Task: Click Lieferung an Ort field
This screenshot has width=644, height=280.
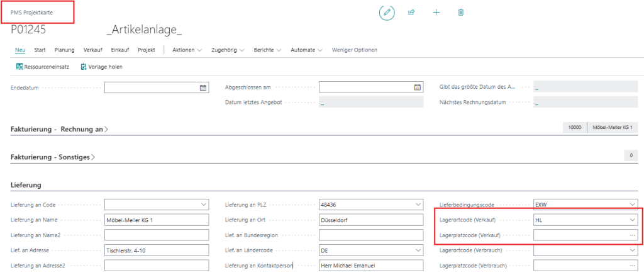Action: click(371, 220)
